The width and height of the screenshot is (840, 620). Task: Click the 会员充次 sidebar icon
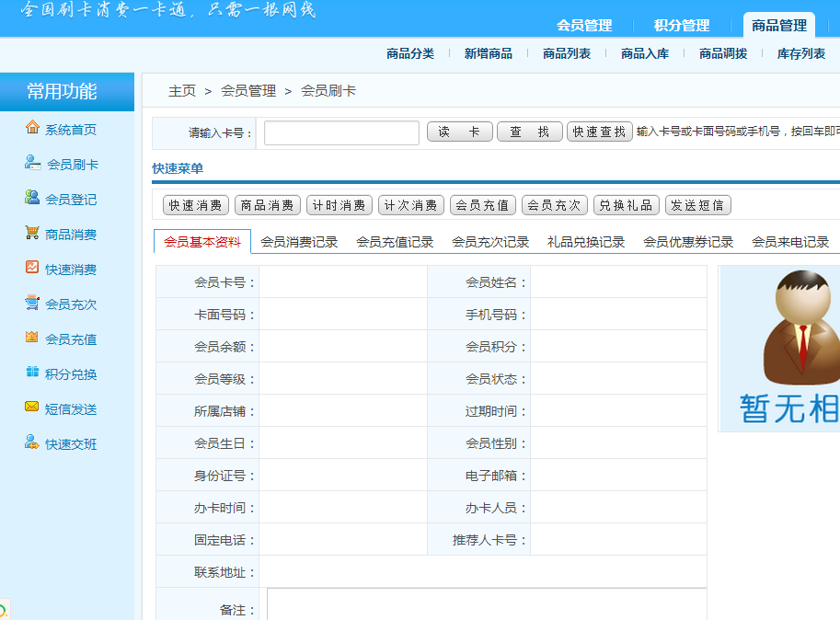click(x=32, y=303)
